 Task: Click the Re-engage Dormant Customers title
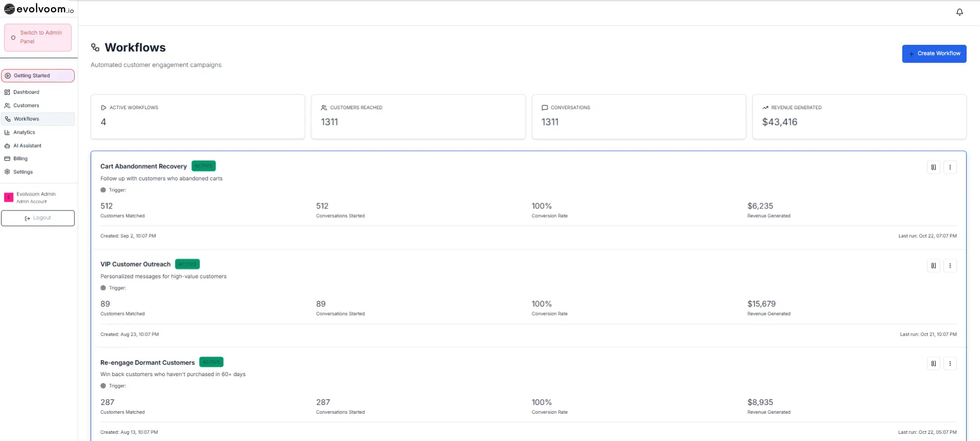(x=148, y=363)
